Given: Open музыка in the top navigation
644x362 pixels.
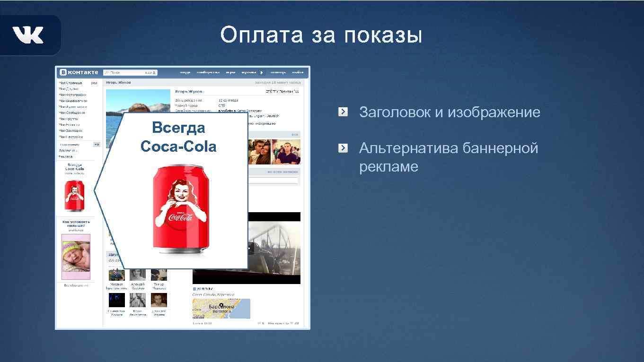Looking at the screenshot, I should [249, 72].
